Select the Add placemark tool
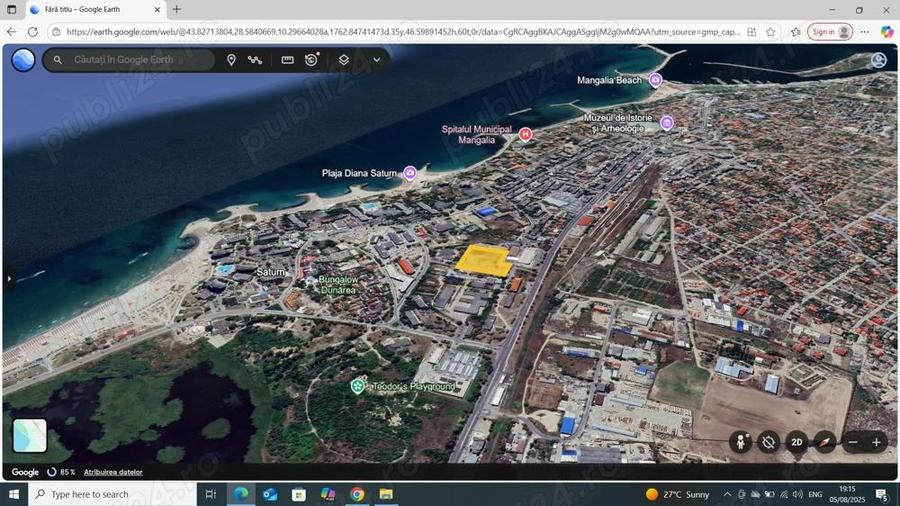Viewport: 900px width, 506px height. click(231, 60)
